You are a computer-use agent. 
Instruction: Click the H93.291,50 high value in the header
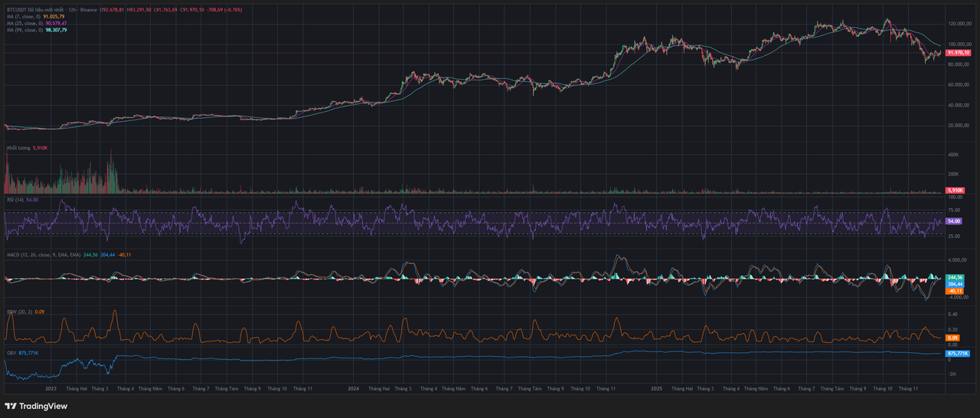click(x=139, y=10)
